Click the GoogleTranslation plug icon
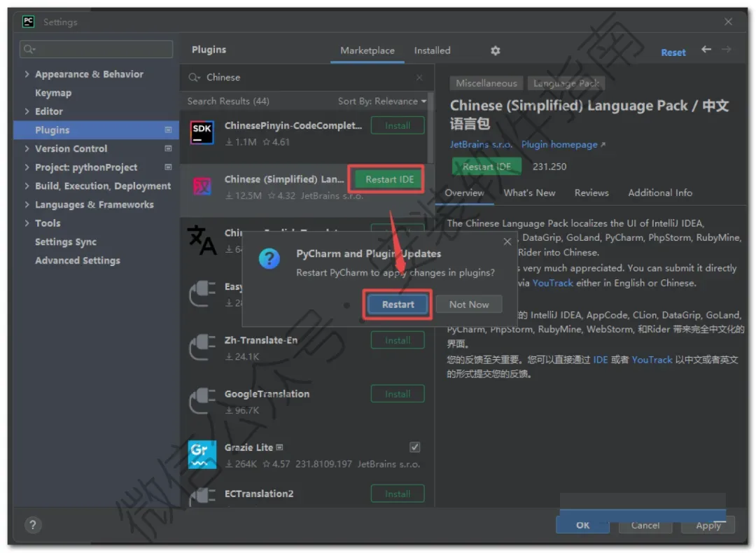Viewport: 756px width, 553px height. pos(202,400)
